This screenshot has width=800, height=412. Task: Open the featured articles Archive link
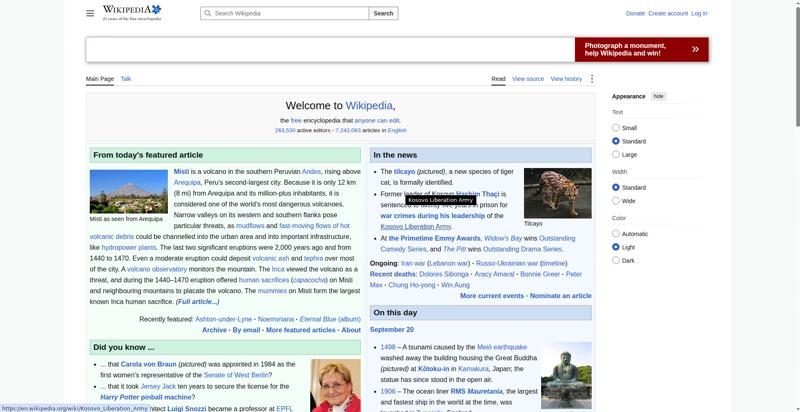tap(214, 330)
